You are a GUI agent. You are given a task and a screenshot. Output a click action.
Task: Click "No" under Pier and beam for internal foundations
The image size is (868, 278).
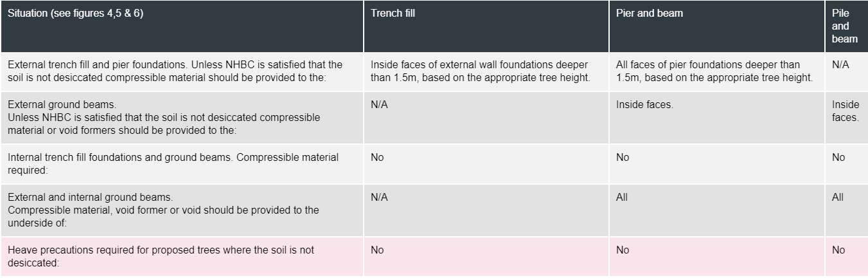click(x=623, y=158)
